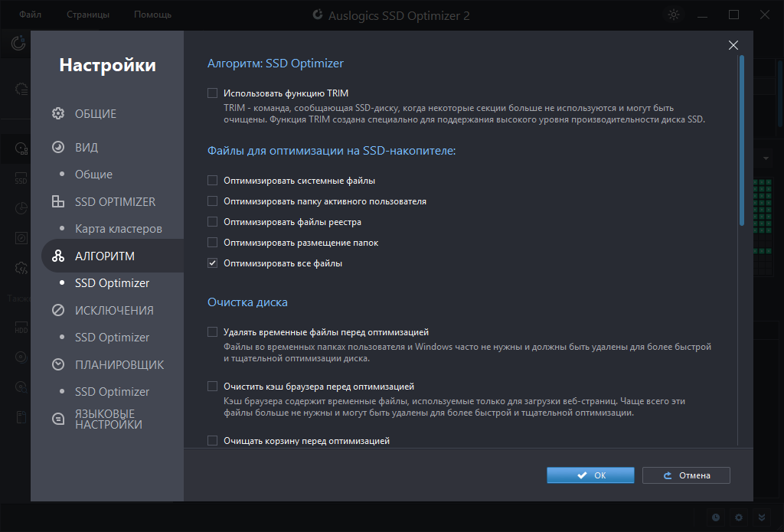
Task: Select the SSD OPTIMIZER grid icon
Action: pos(58,201)
